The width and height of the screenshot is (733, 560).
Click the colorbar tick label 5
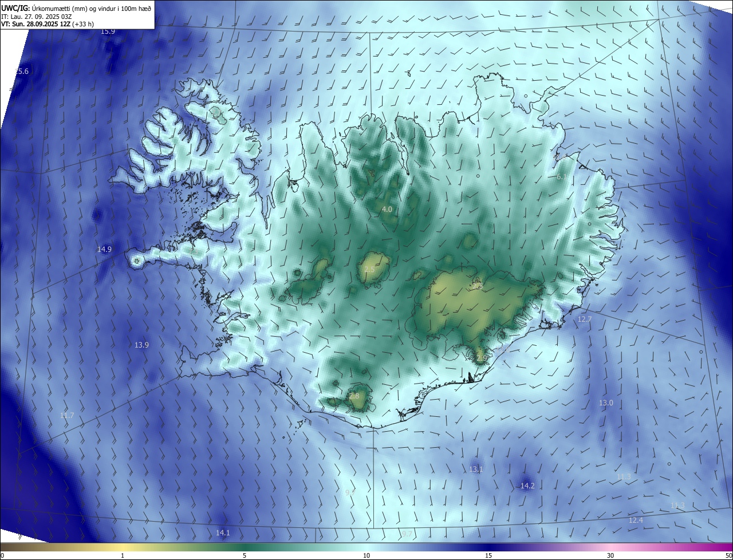[x=245, y=555]
